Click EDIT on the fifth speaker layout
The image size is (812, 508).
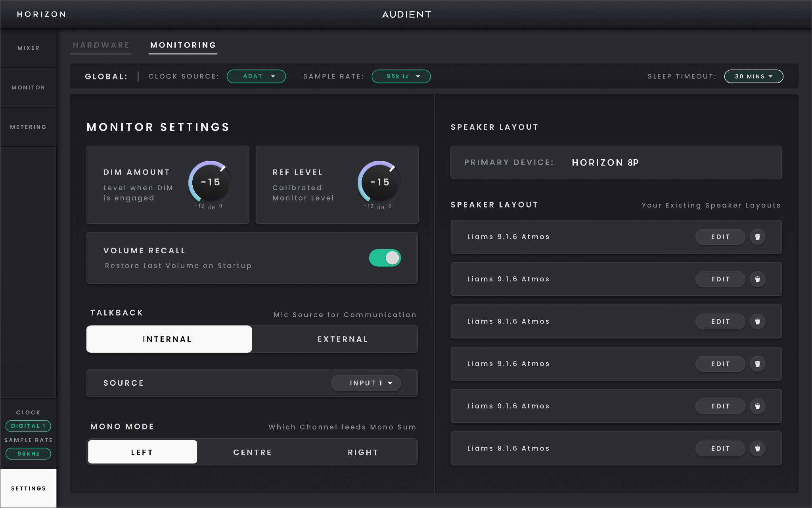720,406
